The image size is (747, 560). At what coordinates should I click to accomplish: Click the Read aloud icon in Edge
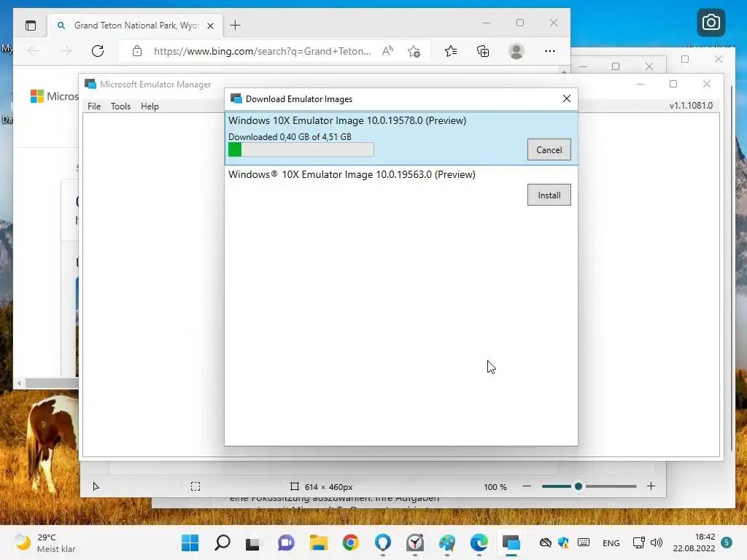[x=388, y=51]
